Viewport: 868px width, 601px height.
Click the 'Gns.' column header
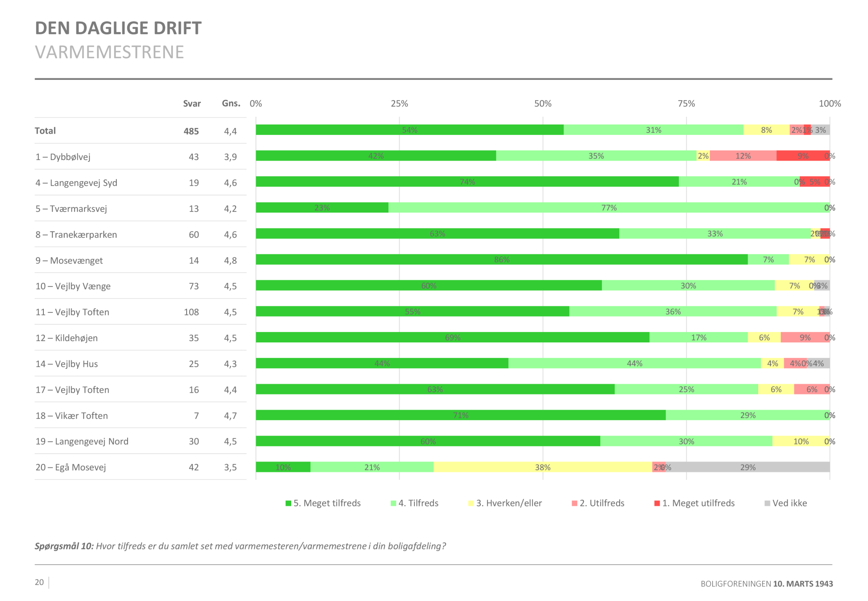pos(231,103)
